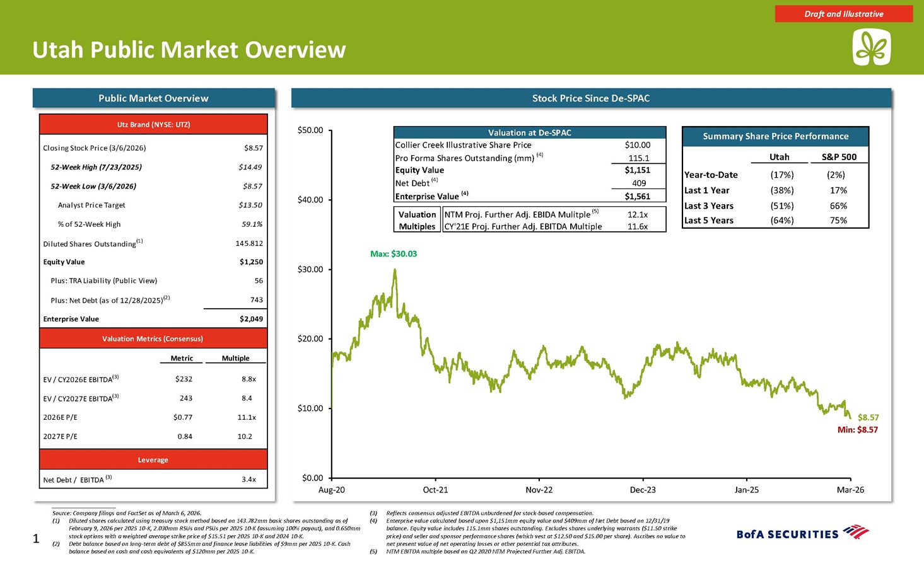Click the 2027E P/E multiple 10.2
The height and width of the screenshot is (561, 924).
(x=245, y=436)
